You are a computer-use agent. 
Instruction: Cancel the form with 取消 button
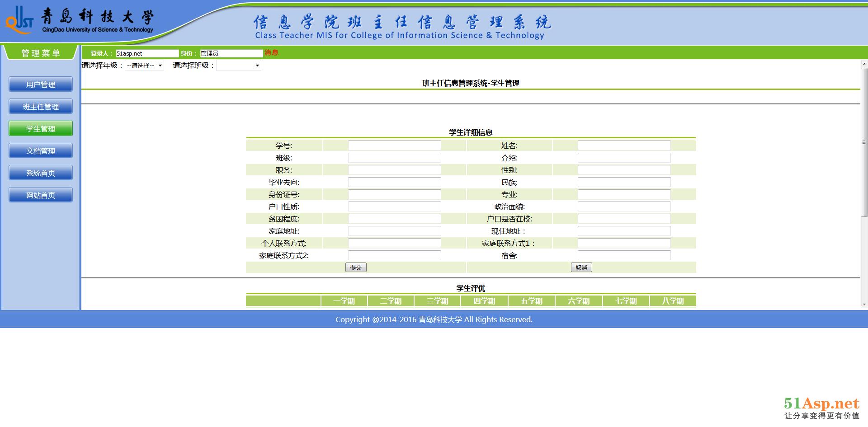(581, 267)
